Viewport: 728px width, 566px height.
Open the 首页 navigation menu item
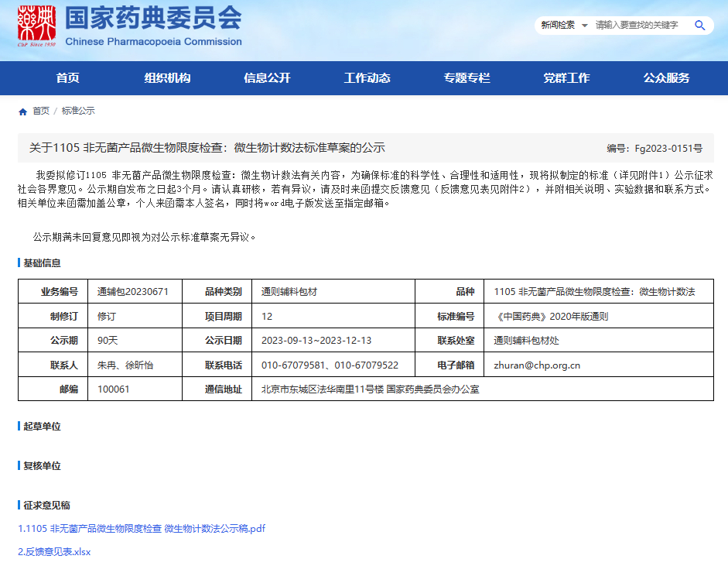[x=68, y=78]
